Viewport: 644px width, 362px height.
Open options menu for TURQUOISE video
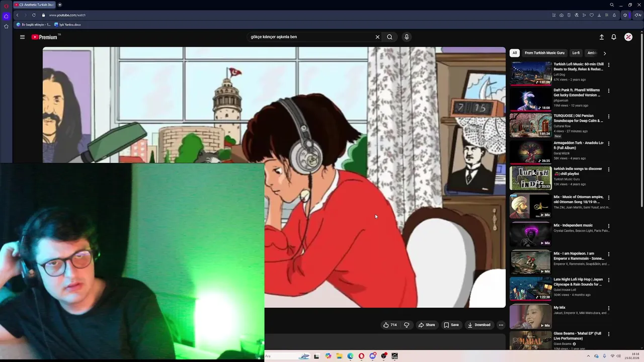[x=609, y=117]
